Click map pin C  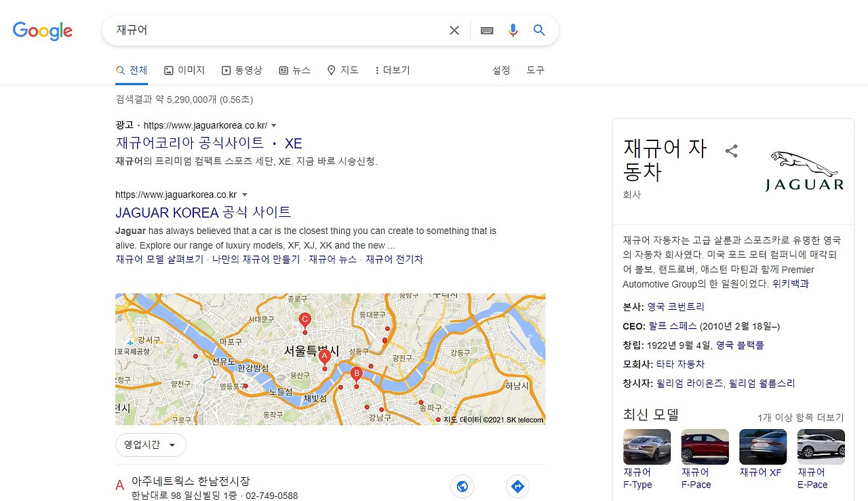(x=305, y=321)
